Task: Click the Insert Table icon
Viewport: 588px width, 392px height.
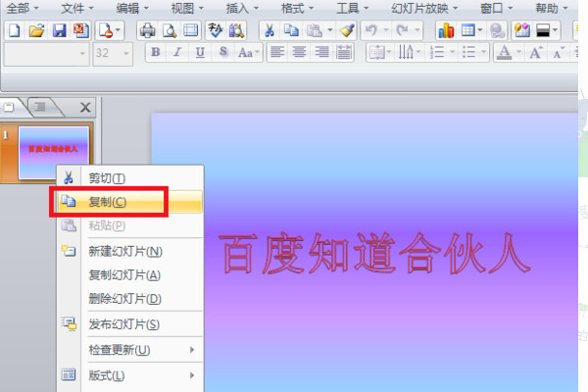Action: click(x=468, y=30)
